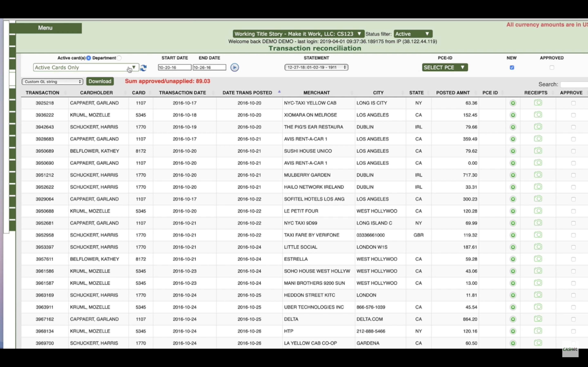Open receipt camera icon for NYC-TAXI YELLOW CAB

pyautogui.click(x=538, y=103)
